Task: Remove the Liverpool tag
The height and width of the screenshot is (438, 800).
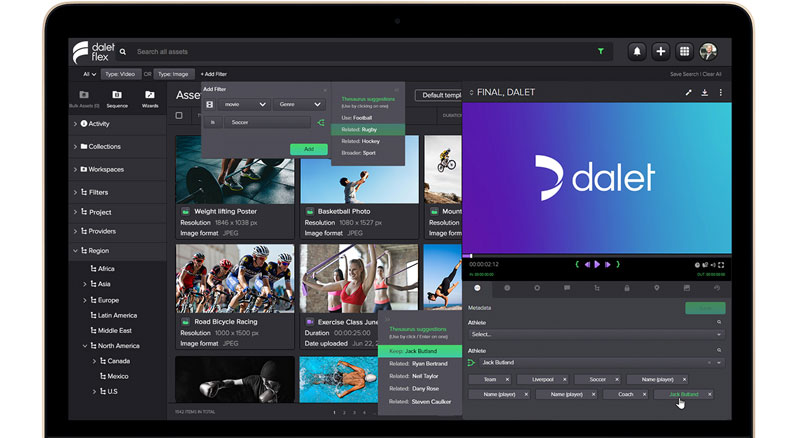Action: tap(564, 379)
